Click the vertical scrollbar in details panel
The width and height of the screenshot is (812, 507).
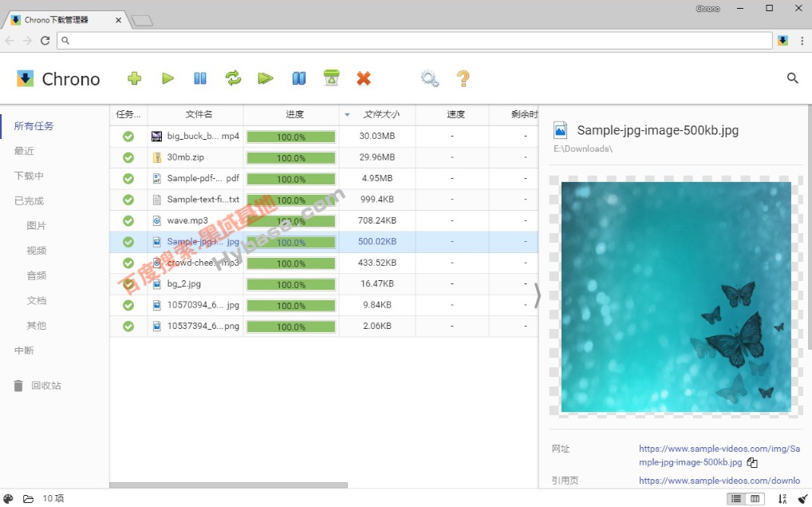pyautogui.click(x=810, y=227)
